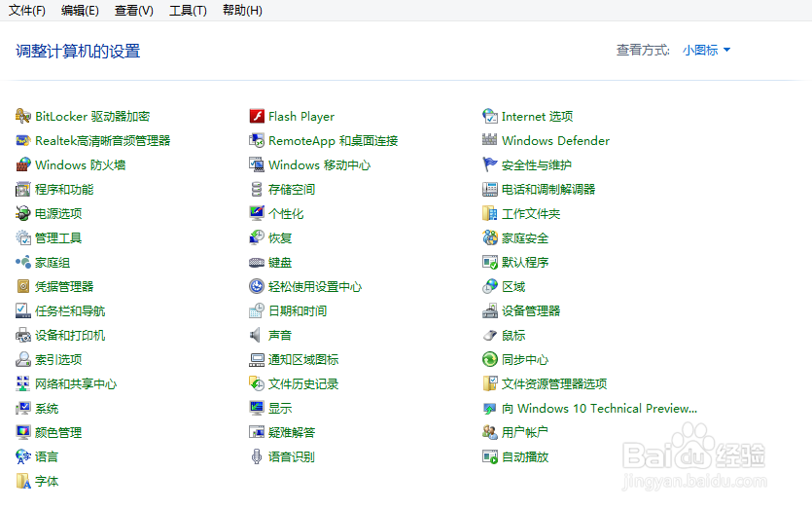
Task: Click the 文件资源管理器选项 link
Action: point(554,384)
